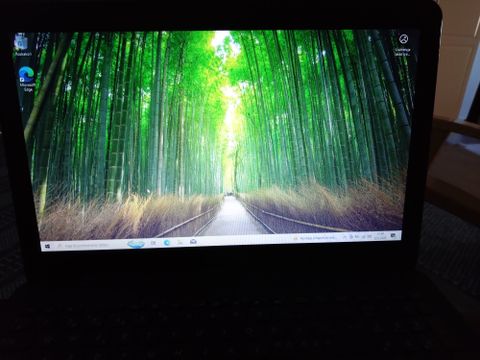Open the Mail app from the taskbar
The width and height of the screenshot is (480, 360).
193,241
